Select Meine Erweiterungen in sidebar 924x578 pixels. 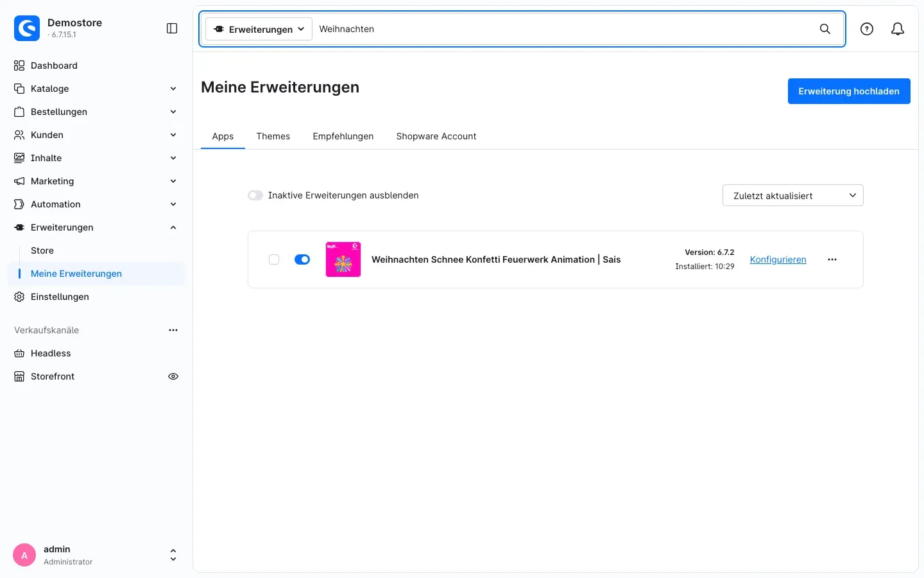tap(96, 274)
